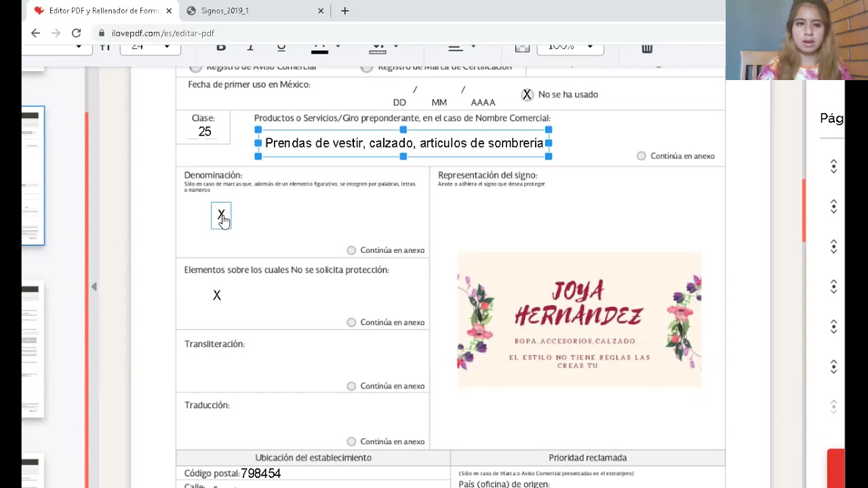Click the Prioridad reclamada header
The image size is (868, 488).
588,457
